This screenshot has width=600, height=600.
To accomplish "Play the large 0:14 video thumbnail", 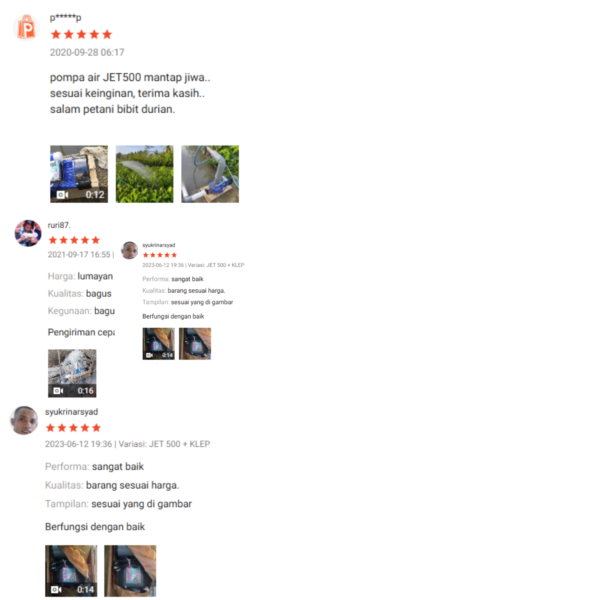I will coord(71,571).
